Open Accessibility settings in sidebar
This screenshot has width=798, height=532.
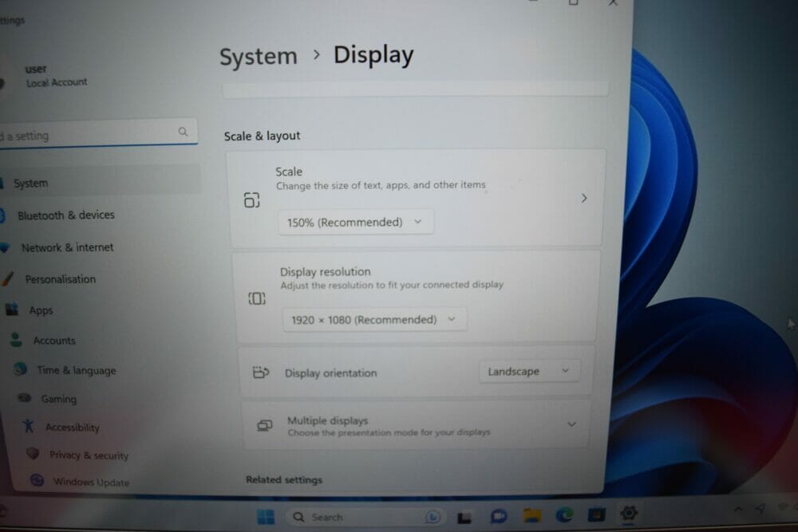point(73,427)
